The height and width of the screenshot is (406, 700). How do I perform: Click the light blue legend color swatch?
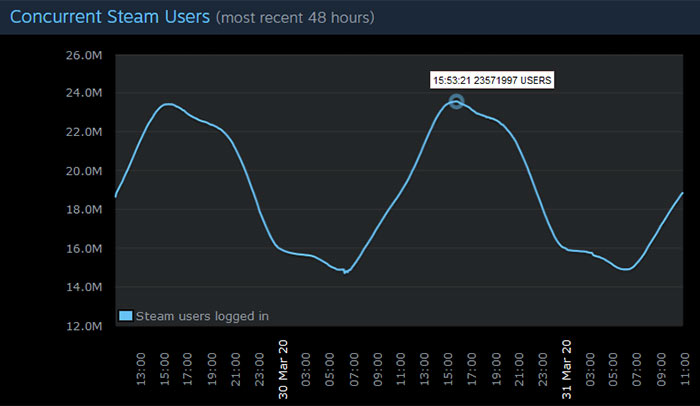pos(126,316)
